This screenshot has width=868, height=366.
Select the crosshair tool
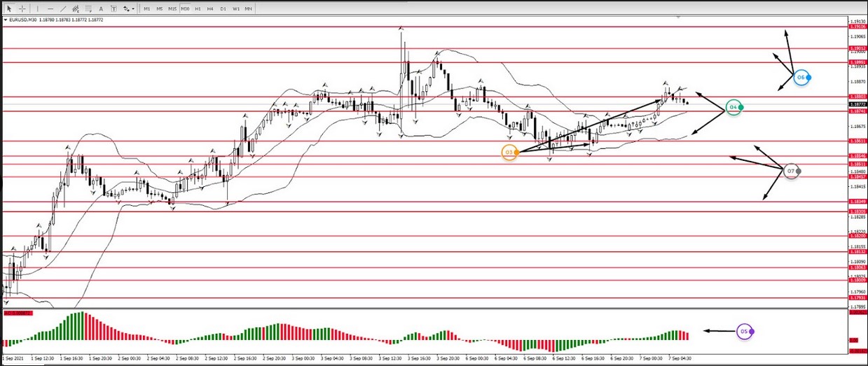point(22,8)
